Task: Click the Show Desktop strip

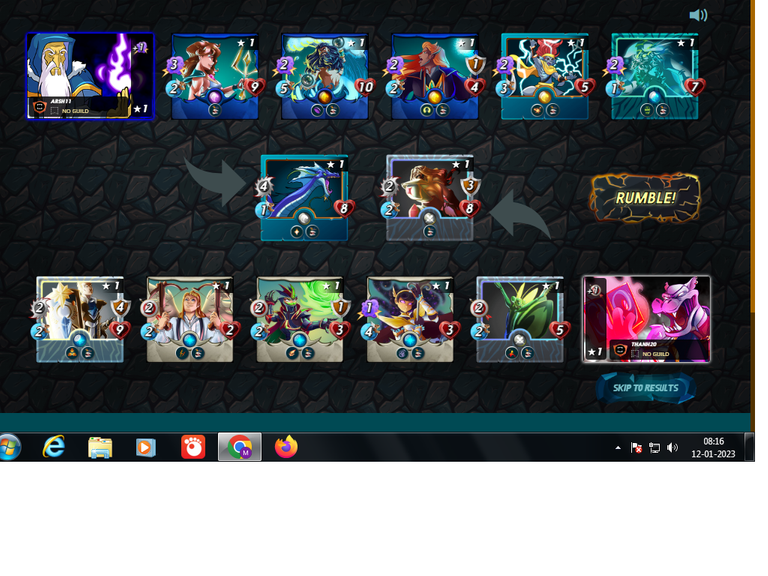Action: coord(749,447)
